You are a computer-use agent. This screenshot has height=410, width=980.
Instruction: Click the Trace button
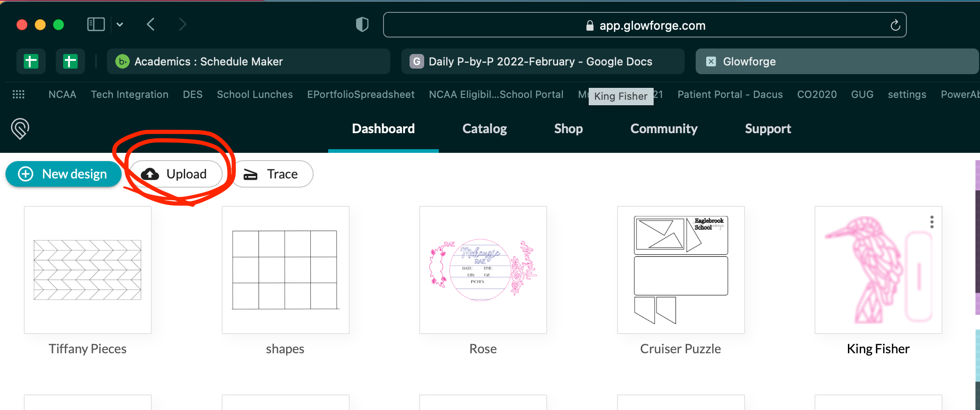click(x=272, y=174)
